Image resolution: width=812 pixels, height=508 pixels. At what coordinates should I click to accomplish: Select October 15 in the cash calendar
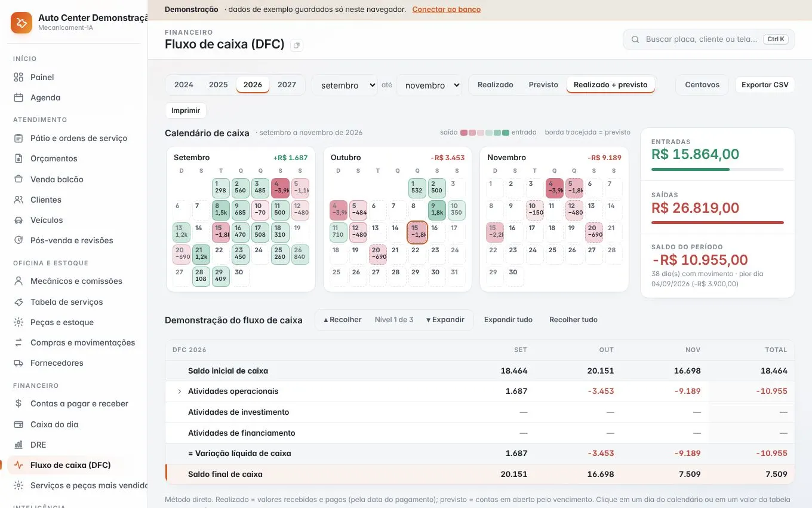pos(417,232)
